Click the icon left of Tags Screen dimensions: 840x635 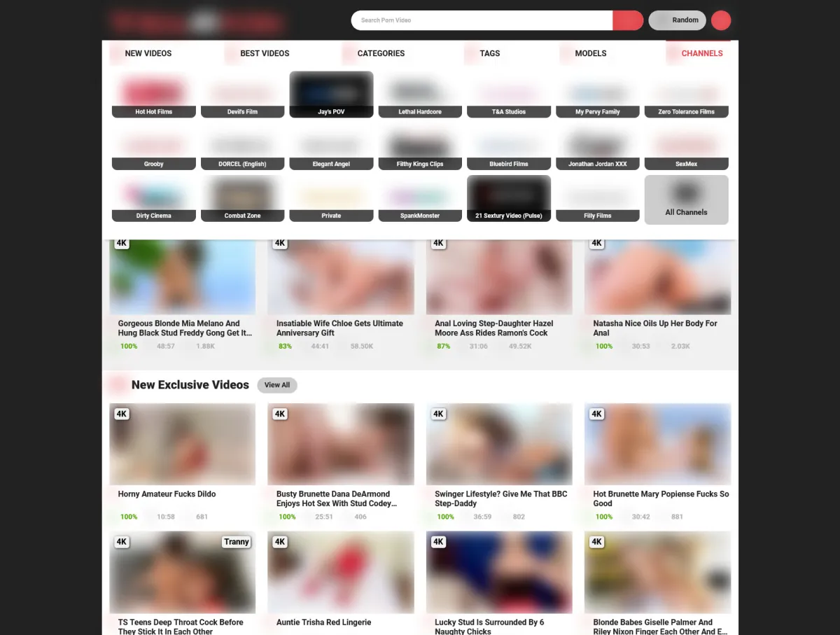click(x=470, y=53)
